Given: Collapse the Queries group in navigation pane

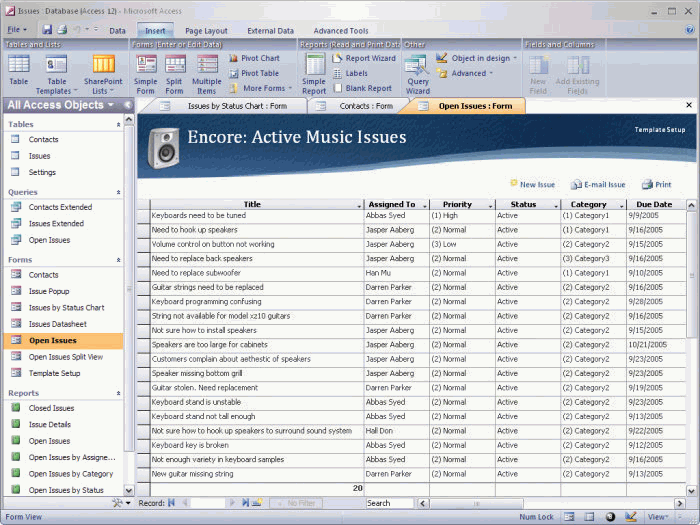Looking at the screenshot, I should [x=118, y=192].
